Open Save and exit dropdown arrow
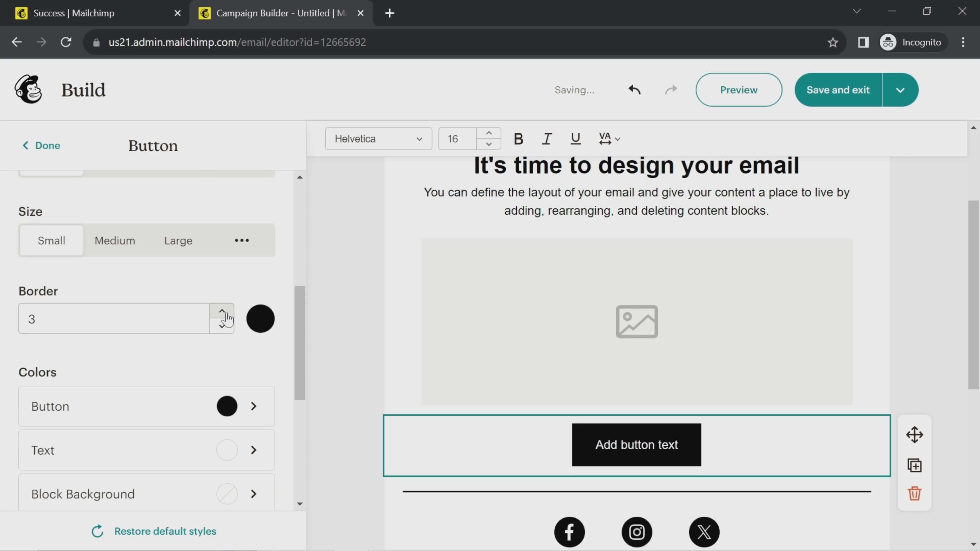The image size is (980, 551). click(x=900, y=90)
